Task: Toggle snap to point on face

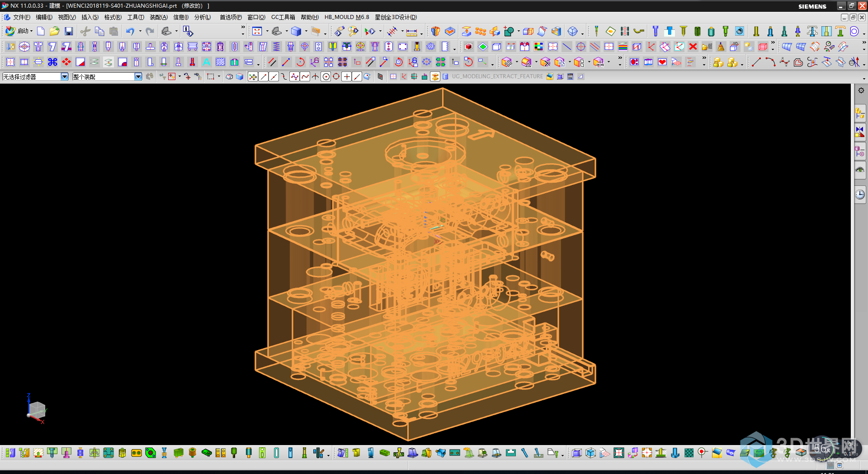Action: (367, 77)
